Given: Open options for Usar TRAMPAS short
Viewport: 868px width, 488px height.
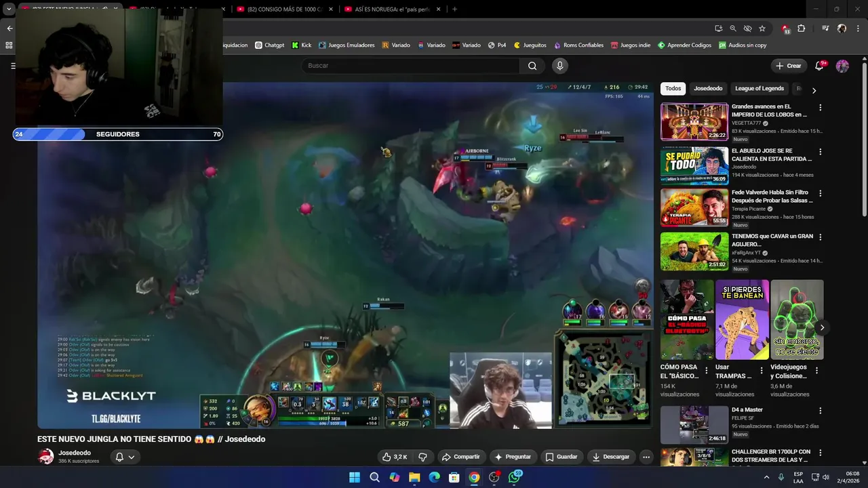Looking at the screenshot, I should click(x=762, y=371).
